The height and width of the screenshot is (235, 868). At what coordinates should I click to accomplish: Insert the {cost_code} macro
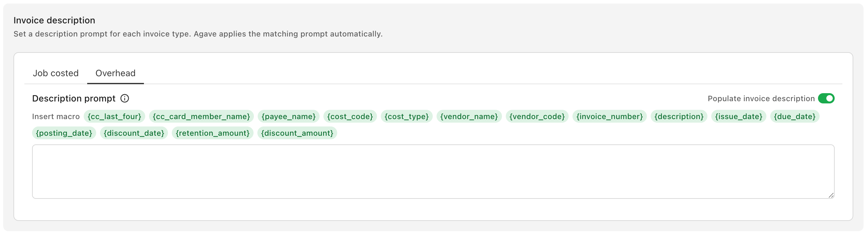pos(350,117)
